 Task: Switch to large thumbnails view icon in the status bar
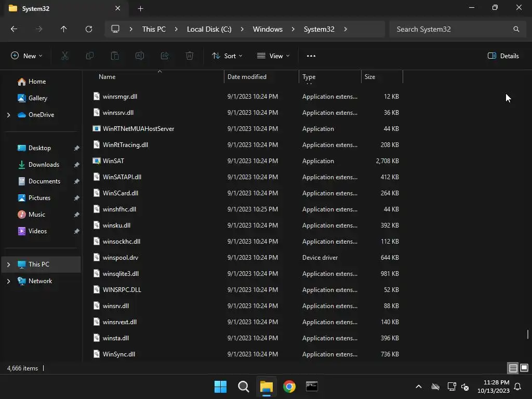tap(524, 368)
